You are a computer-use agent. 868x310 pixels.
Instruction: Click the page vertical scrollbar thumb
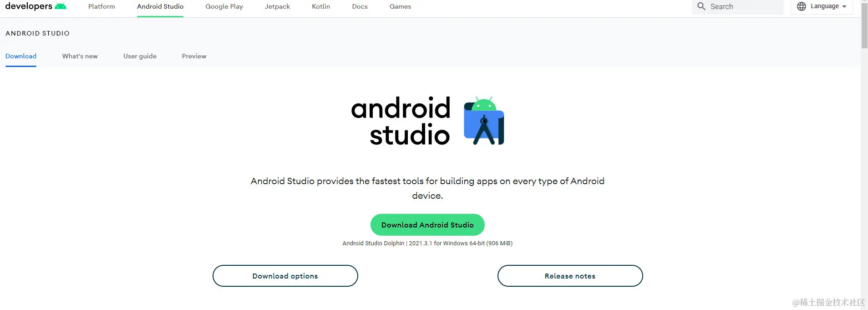pyautogui.click(x=864, y=25)
